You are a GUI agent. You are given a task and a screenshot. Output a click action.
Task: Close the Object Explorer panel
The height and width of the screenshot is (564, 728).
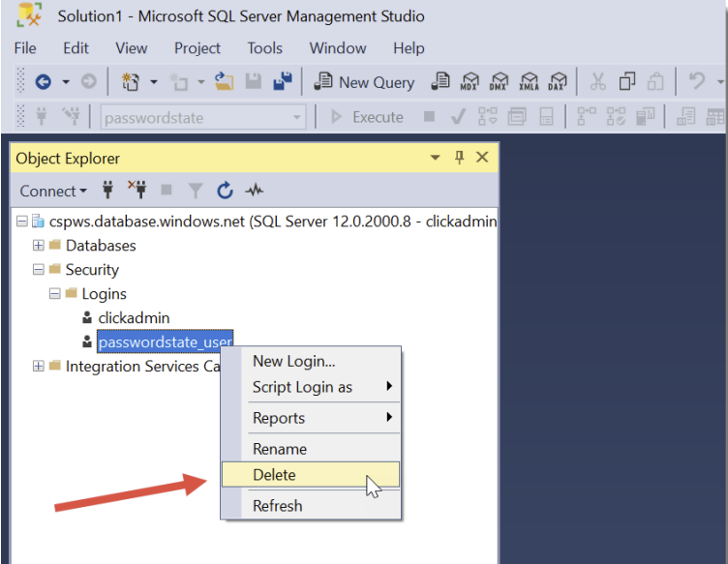tap(482, 158)
